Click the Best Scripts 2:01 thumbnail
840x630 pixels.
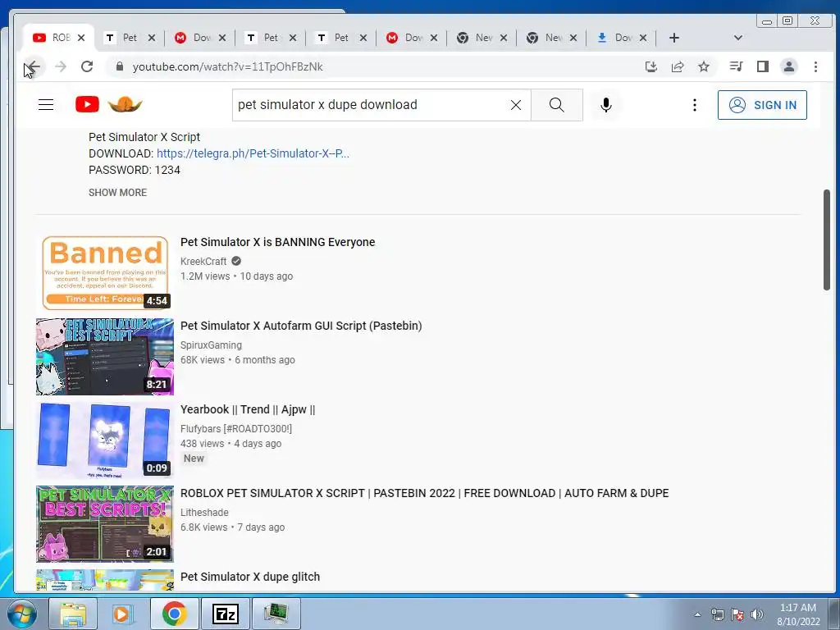(x=105, y=524)
